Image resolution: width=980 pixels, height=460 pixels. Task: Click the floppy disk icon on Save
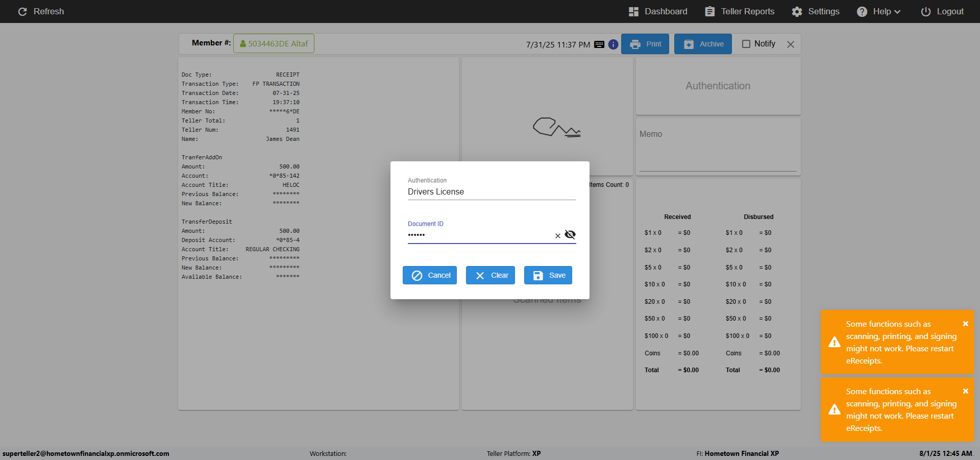[x=538, y=276]
